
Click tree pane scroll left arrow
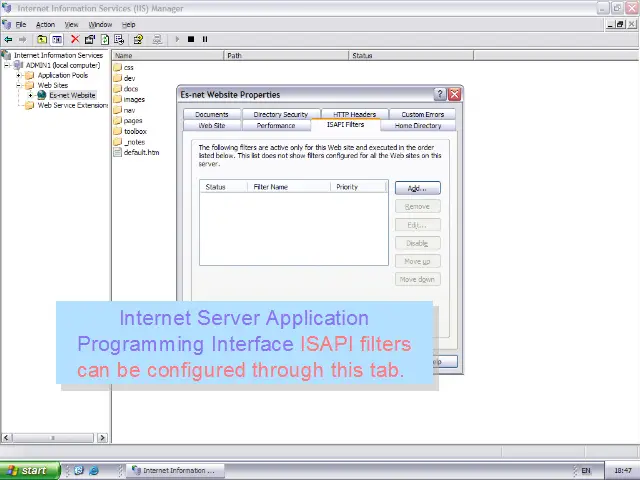tap(7, 438)
